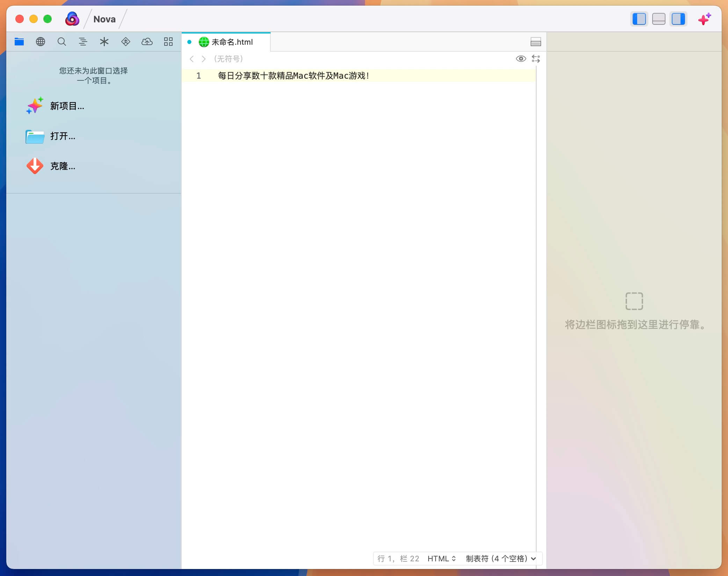Open the Symbols navigator icon

point(83,42)
